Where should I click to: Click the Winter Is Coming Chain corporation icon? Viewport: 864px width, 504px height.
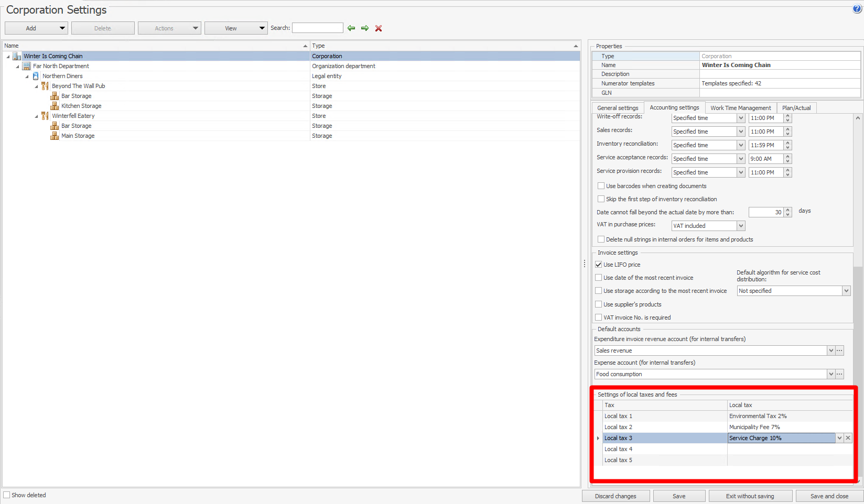(17, 56)
